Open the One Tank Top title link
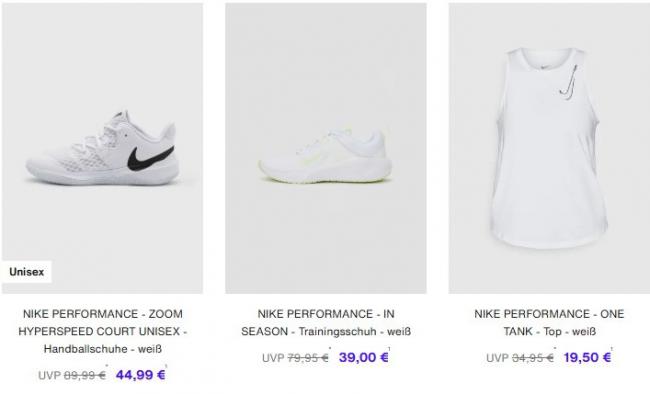 (549, 323)
